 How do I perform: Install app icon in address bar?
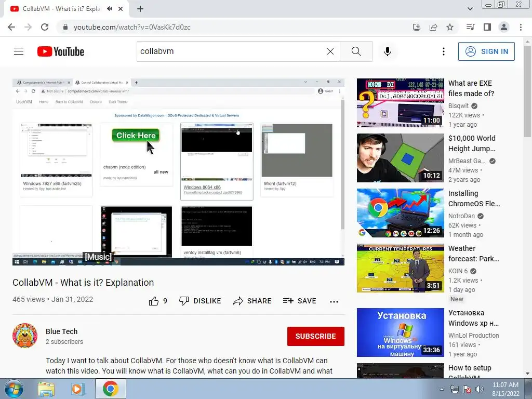[416, 27]
